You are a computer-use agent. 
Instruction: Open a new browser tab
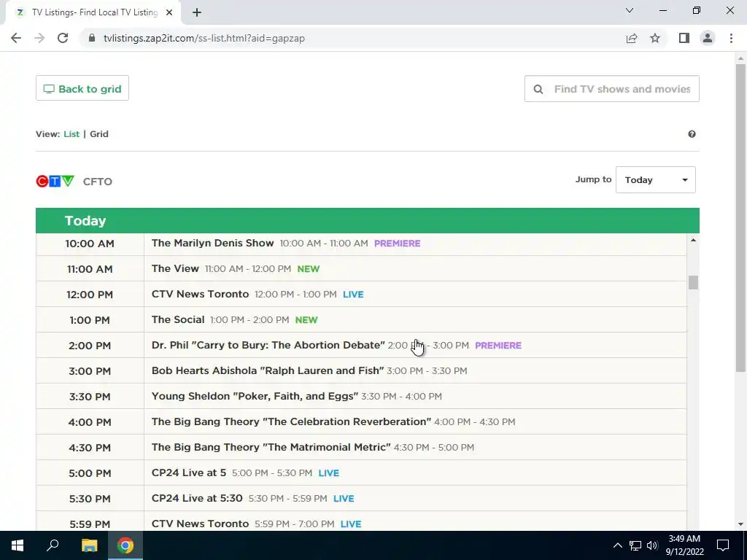197,12
